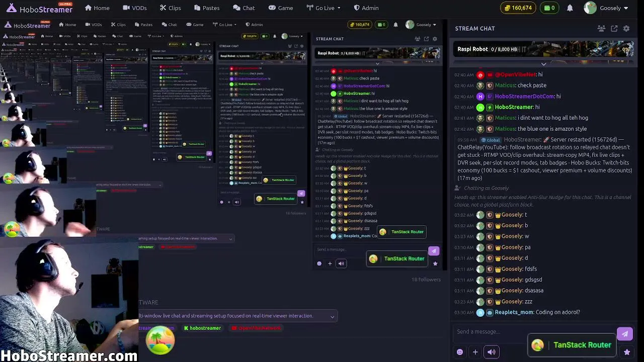Open the TanStack Router devtools button
This screenshot has width=644, height=362.
(x=573, y=345)
